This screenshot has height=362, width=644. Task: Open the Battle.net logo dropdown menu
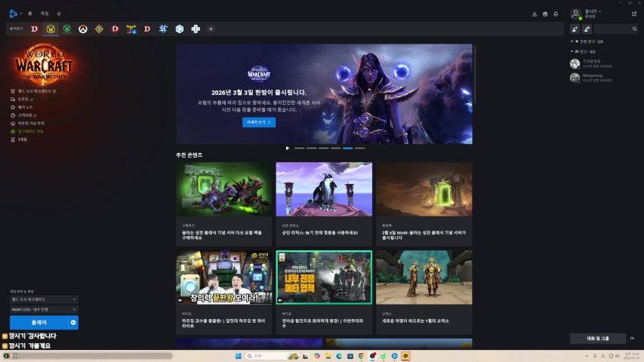coord(15,13)
